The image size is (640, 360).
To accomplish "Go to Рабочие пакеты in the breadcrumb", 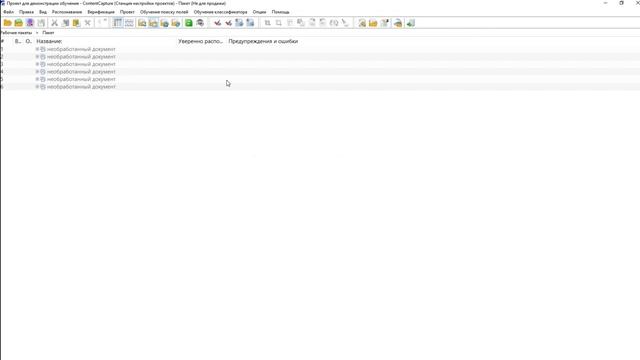I will 16,33.
